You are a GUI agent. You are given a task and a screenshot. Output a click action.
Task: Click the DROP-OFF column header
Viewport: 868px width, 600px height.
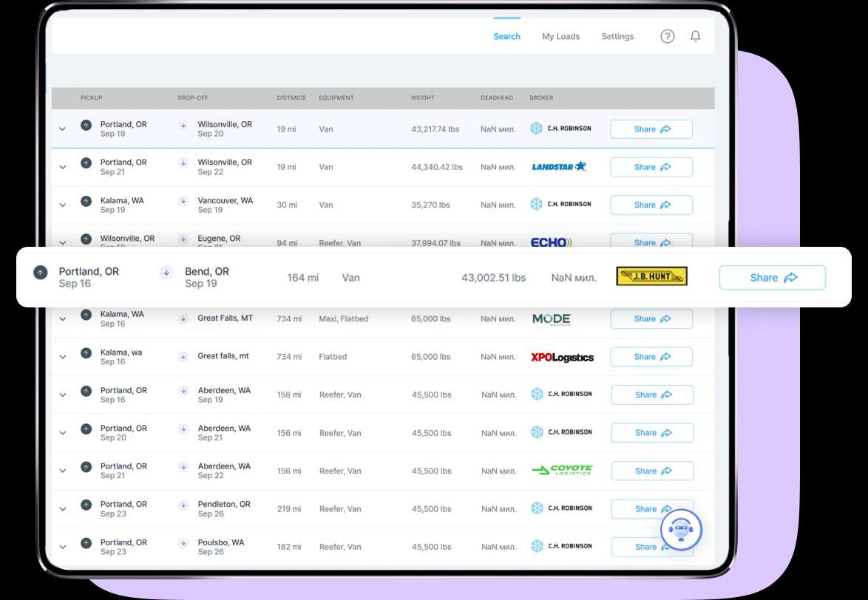point(193,98)
